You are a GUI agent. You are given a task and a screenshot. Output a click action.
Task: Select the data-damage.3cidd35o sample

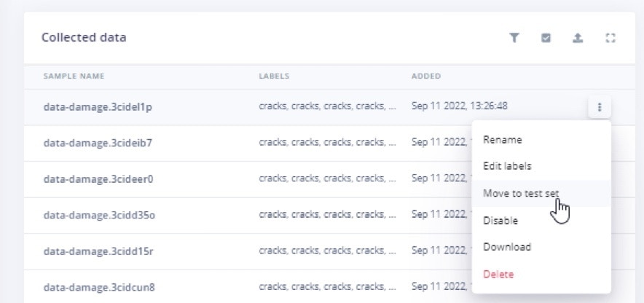pyautogui.click(x=99, y=215)
